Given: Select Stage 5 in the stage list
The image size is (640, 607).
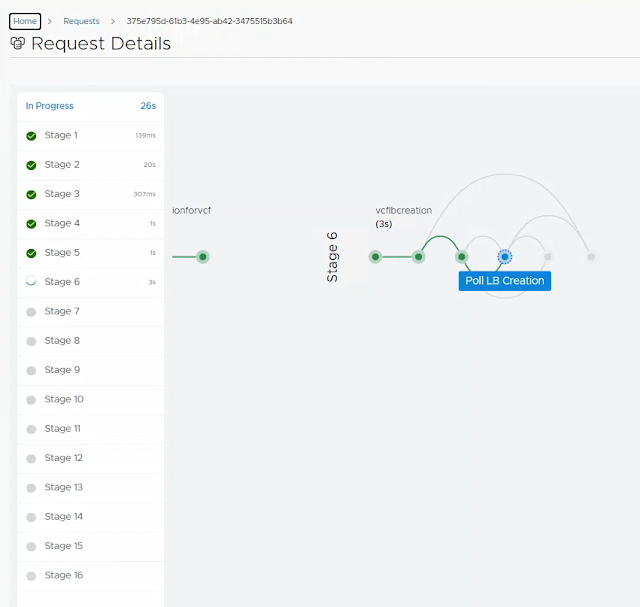Looking at the screenshot, I should coord(91,253).
